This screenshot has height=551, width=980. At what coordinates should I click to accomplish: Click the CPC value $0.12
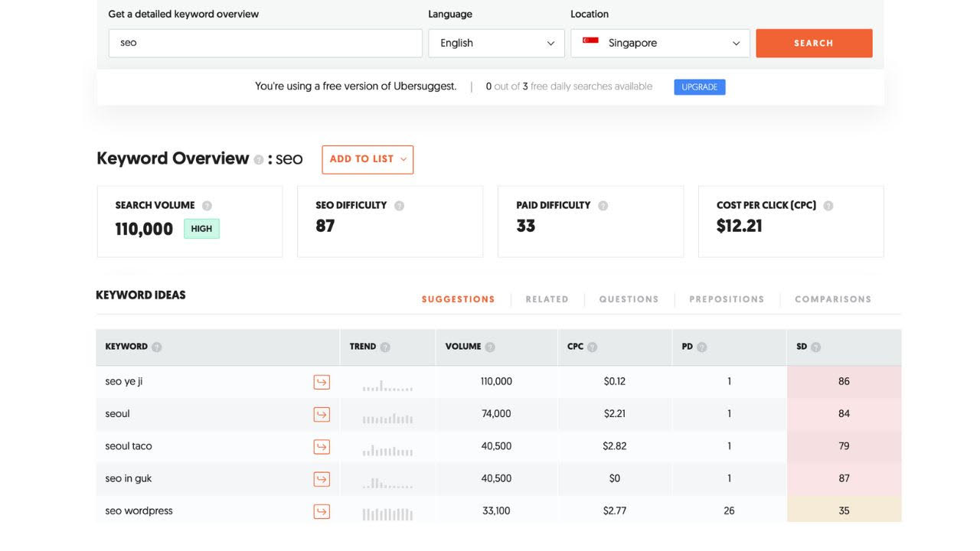pos(615,382)
